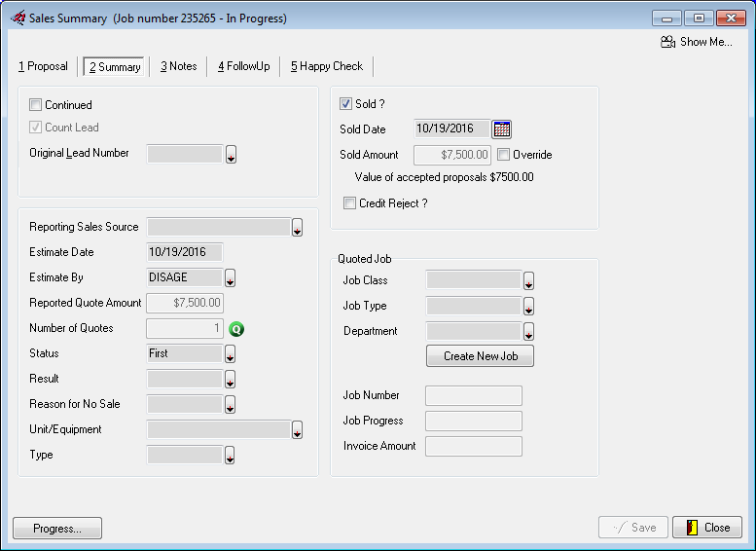
Task: Minimize the Sales Summary window
Action: click(x=666, y=18)
